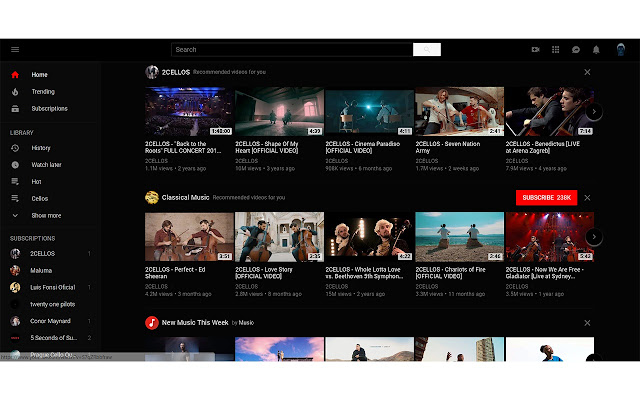
Task: Dismiss the 2CELLOS recommended section
Action: pyautogui.click(x=587, y=72)
